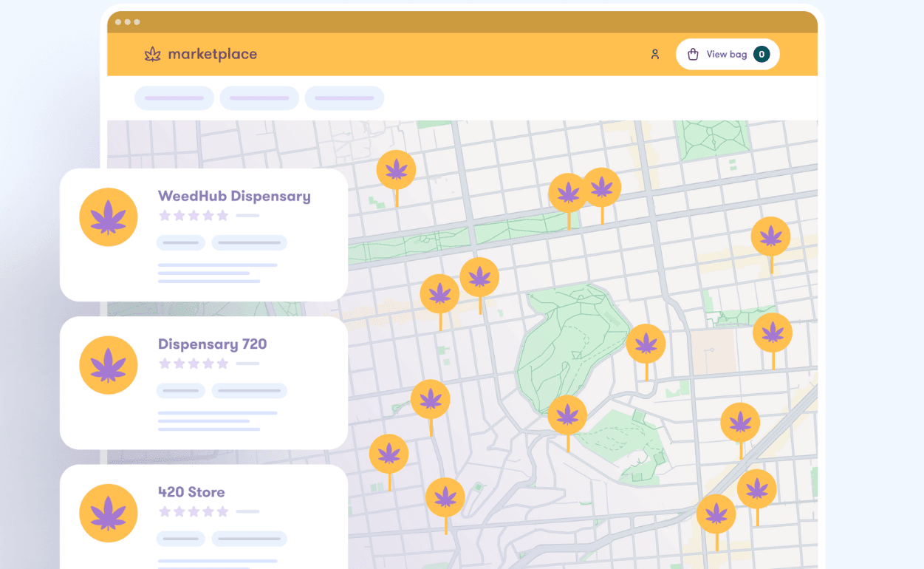Click the first tag pill in WeedHub Dispensary card
924x569 pixels.
pyautogui.click(x=181, y=242)
